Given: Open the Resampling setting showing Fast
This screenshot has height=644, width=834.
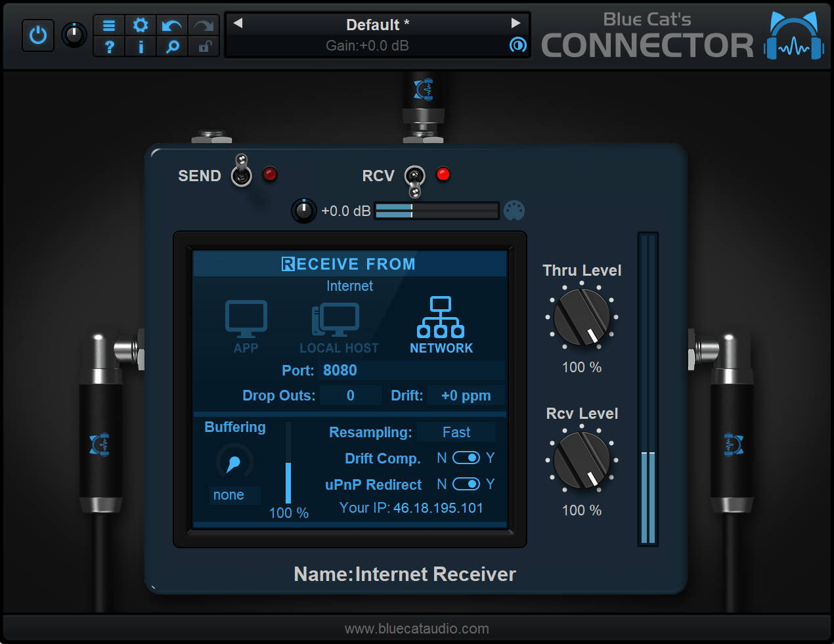Looking at the screenshot, I should pos(456,432).
